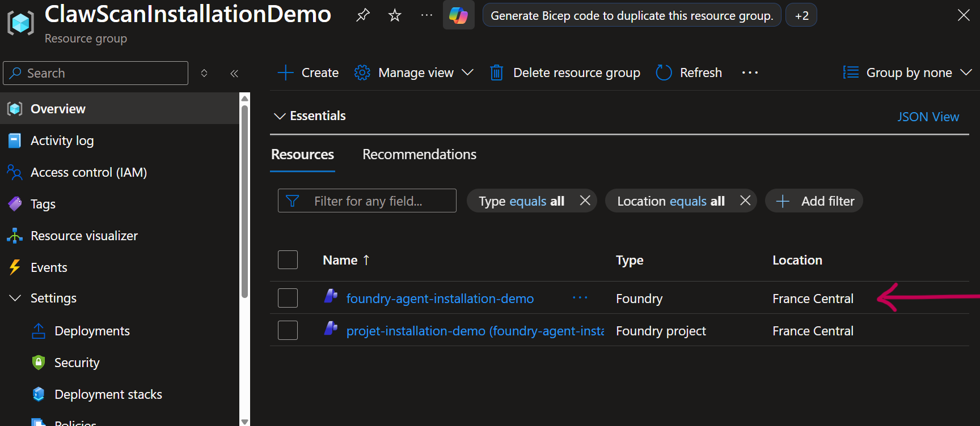This screenshot has height=426, width=980.
Task: Click the Delete resource group button label
Action: click(577, 73)
